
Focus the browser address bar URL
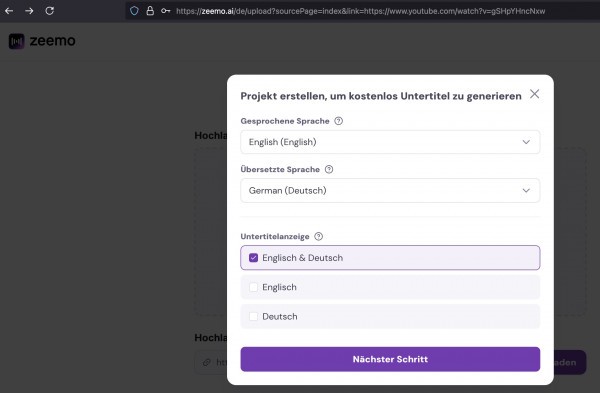tap(360, 11)
